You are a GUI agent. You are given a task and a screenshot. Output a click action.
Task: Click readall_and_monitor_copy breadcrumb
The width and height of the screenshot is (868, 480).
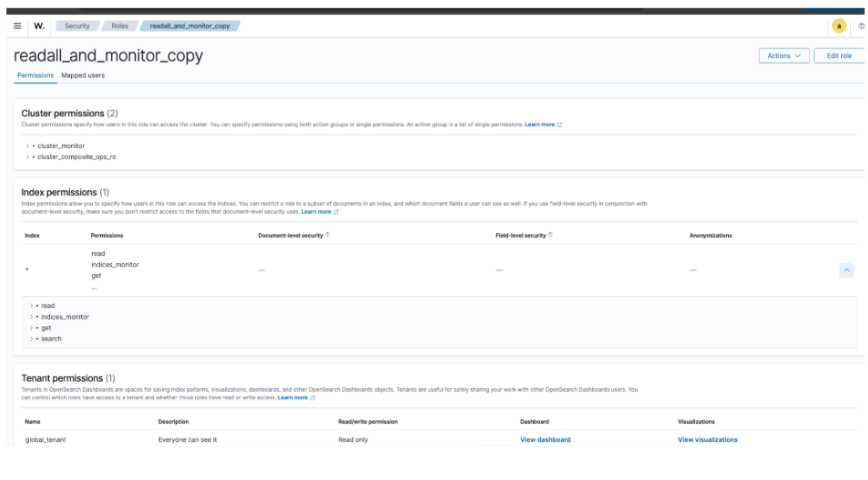click(190, 26)
